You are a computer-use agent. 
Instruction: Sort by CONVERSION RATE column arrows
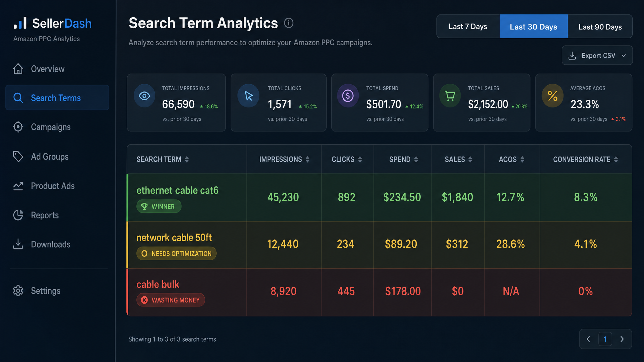616,159
